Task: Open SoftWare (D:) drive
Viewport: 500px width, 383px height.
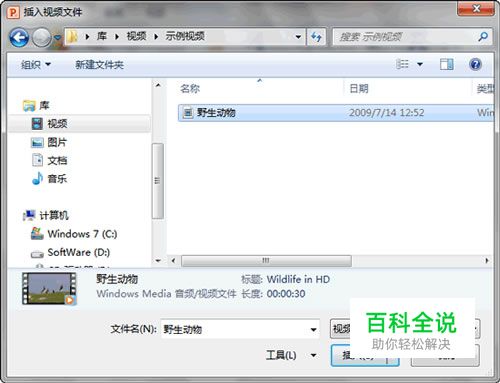Action: (79, 252)
